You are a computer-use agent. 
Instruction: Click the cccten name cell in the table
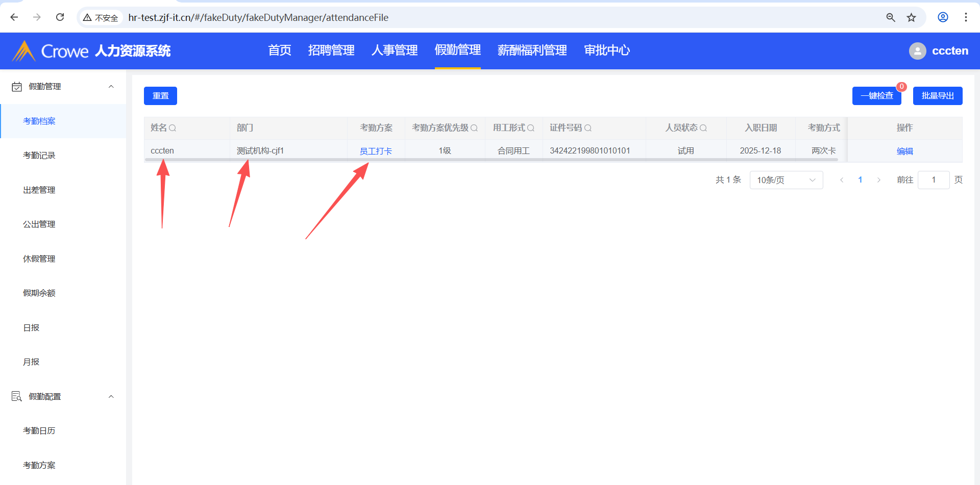point(162,151)
